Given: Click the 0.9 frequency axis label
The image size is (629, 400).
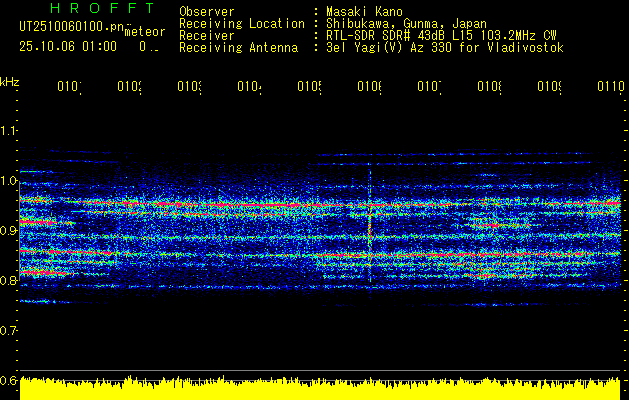Looking at the screenshot, I should (9, 230).
